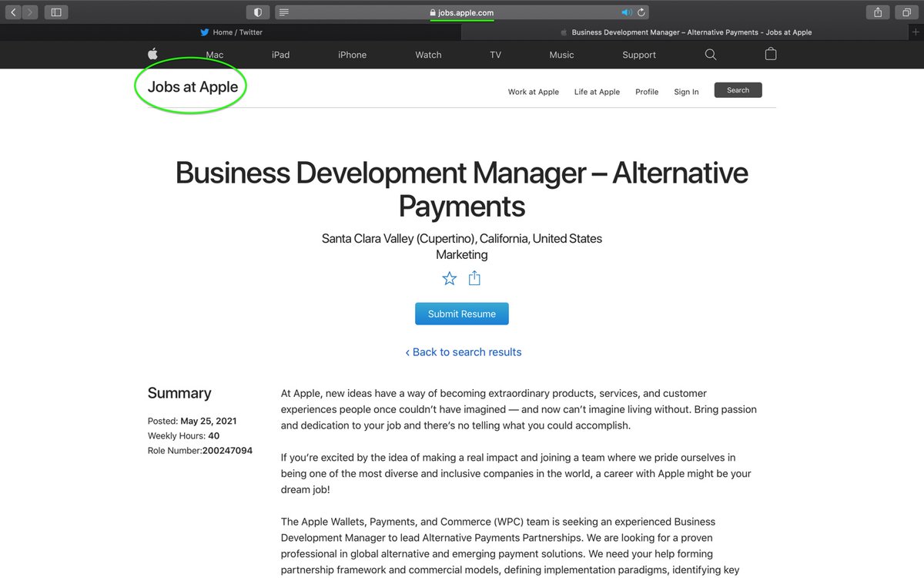Screen dimensions: 924x578
Task: Click the Jobs at Apple heading link
Action: click(192, 87)
